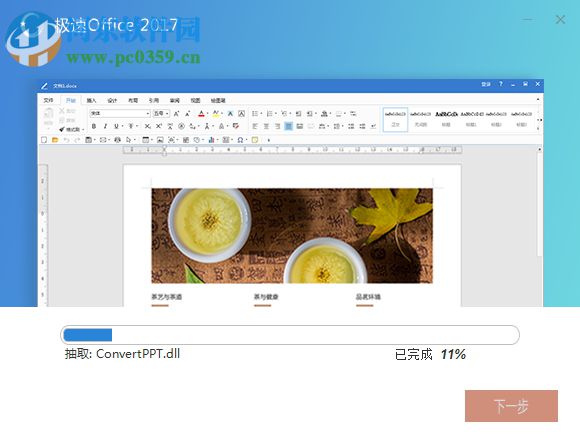Image resolution: width=580 pixels, height=440 pixels.
Task: Click the Insert chart icon in toolbar
Action: click(x=211, y=140)
